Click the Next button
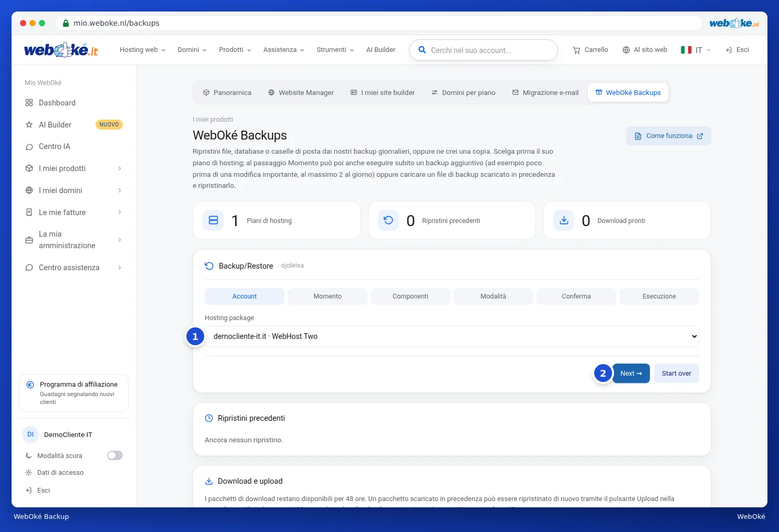The height and width of the screenshot is (532, 779). (631, 374)
